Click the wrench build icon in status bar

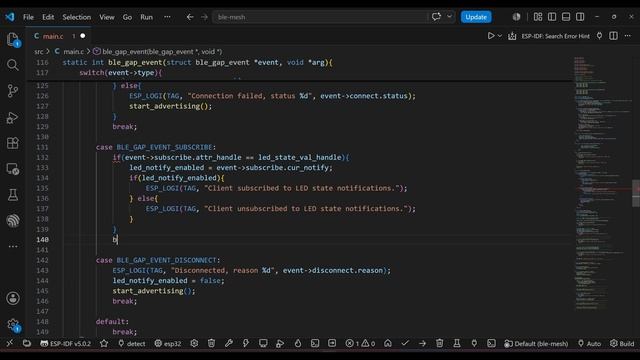click(229, 343)
